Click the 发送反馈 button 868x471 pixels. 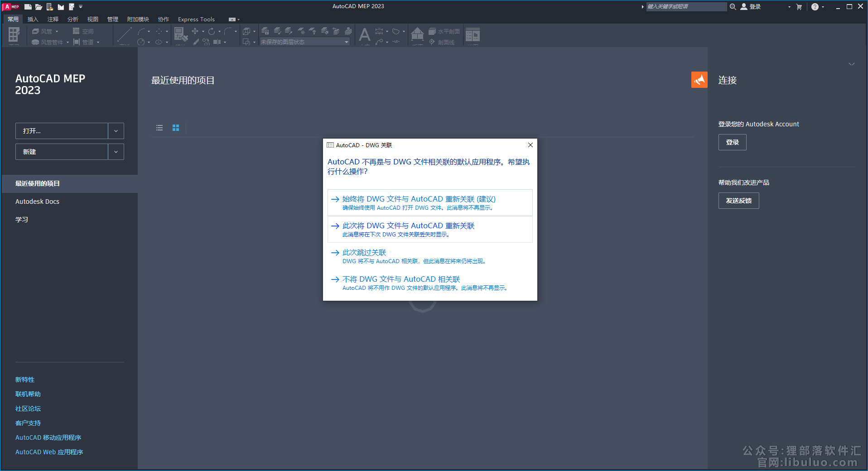click(738, 201)
